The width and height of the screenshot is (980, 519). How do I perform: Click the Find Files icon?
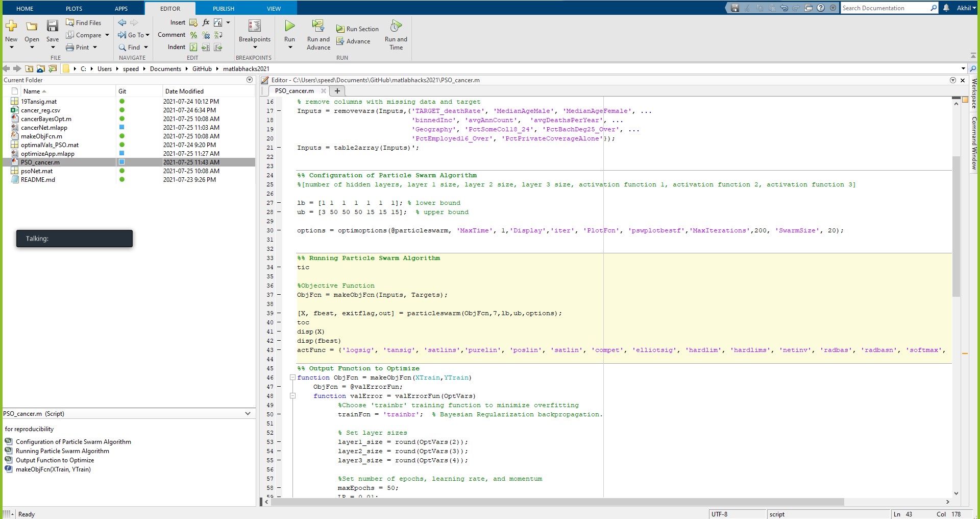coord(70,22)
